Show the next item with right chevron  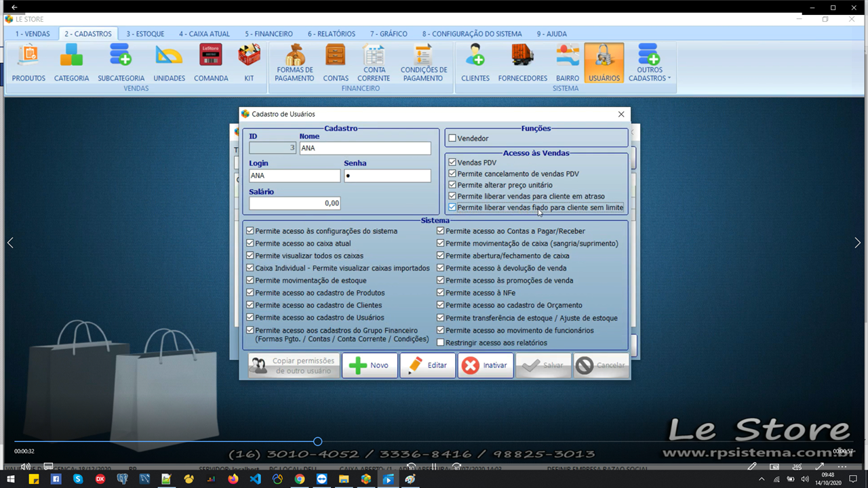point(857,243)
